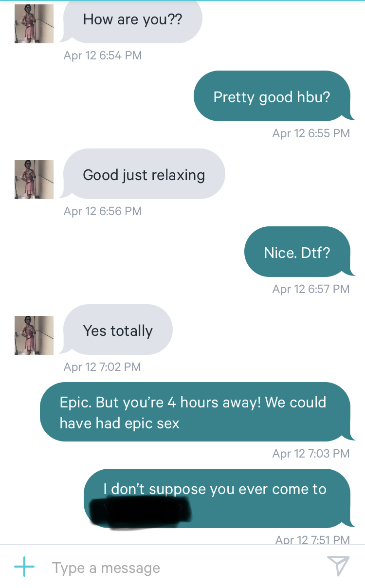
Task: Select the 'Nice. Dtf?' sent bubble
Action: coord(299,252)
